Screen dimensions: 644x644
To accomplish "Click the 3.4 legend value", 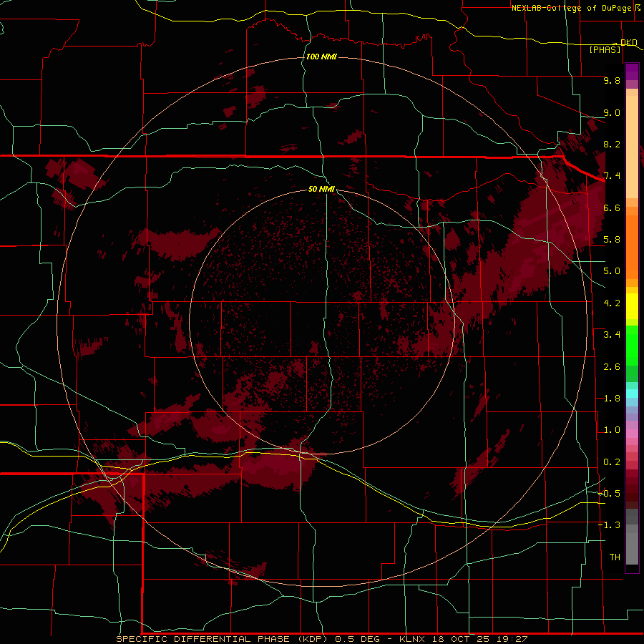I will pos(612,335).
